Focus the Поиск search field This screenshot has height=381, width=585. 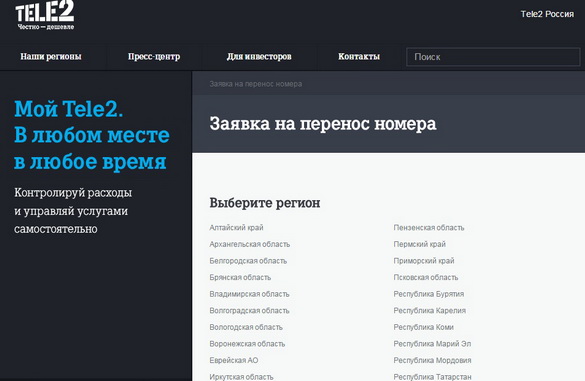[493, 57]
